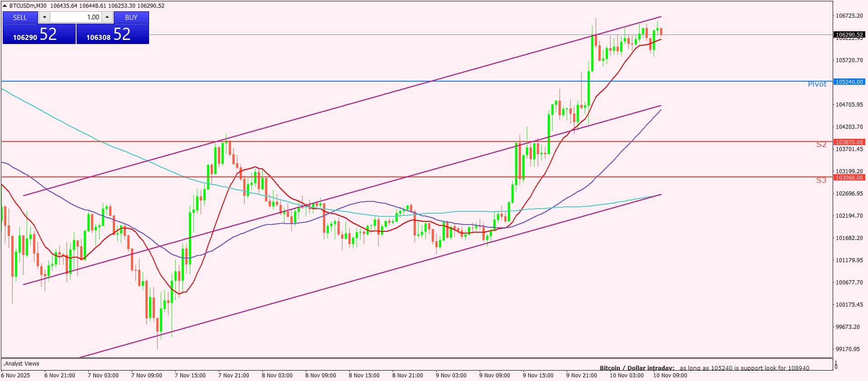Click the SELL button

coord(20,17)
